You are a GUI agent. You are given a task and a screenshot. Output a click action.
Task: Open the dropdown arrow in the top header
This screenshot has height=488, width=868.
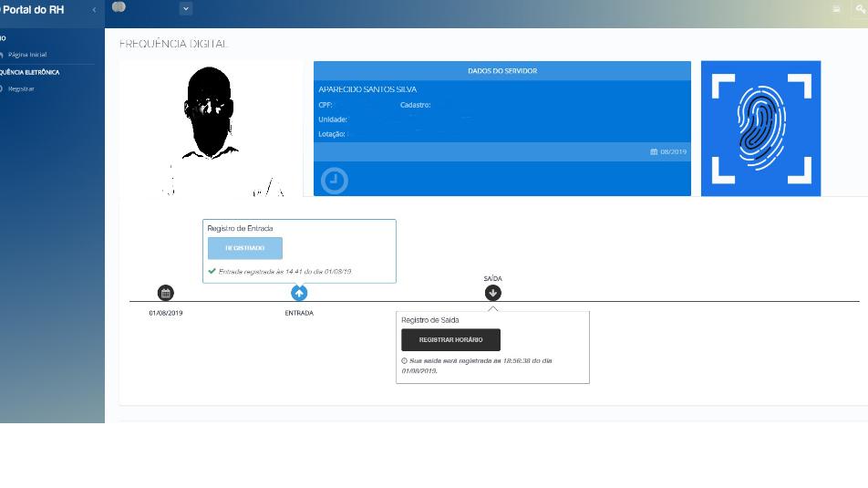[186, 8]
